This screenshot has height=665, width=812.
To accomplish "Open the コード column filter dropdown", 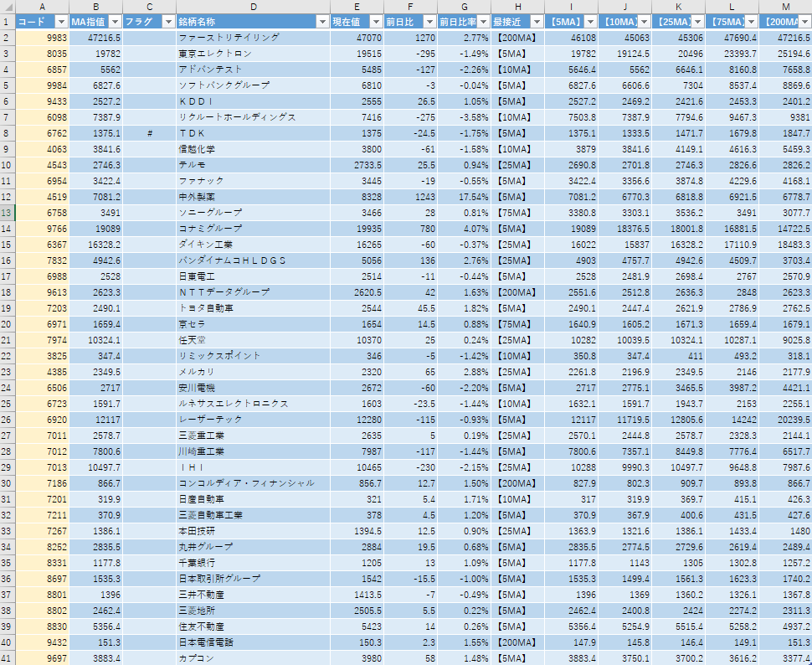I will [61, 22].
